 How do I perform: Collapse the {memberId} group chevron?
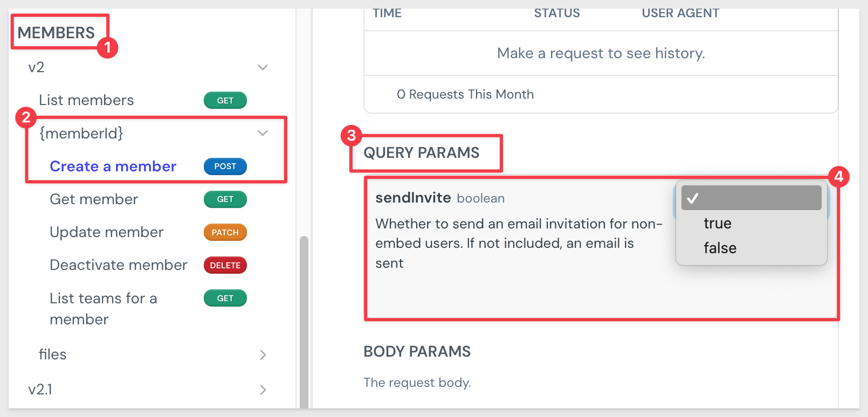tap(263, 133)
